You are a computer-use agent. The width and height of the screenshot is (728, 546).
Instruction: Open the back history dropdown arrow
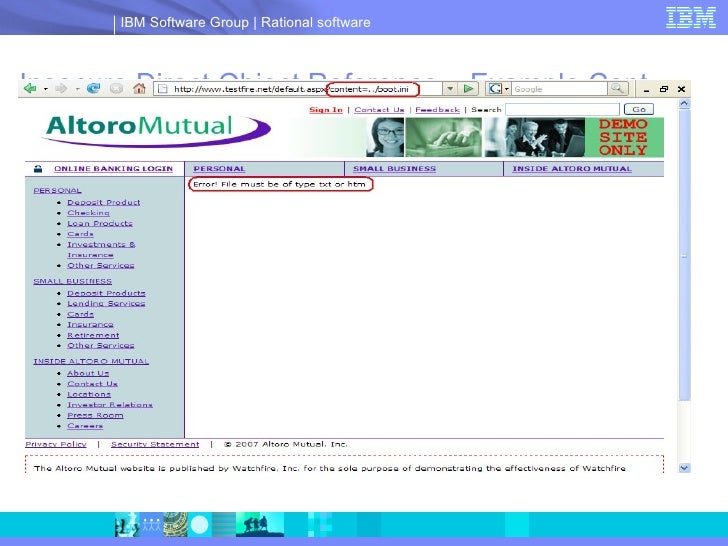coord(46,89)
